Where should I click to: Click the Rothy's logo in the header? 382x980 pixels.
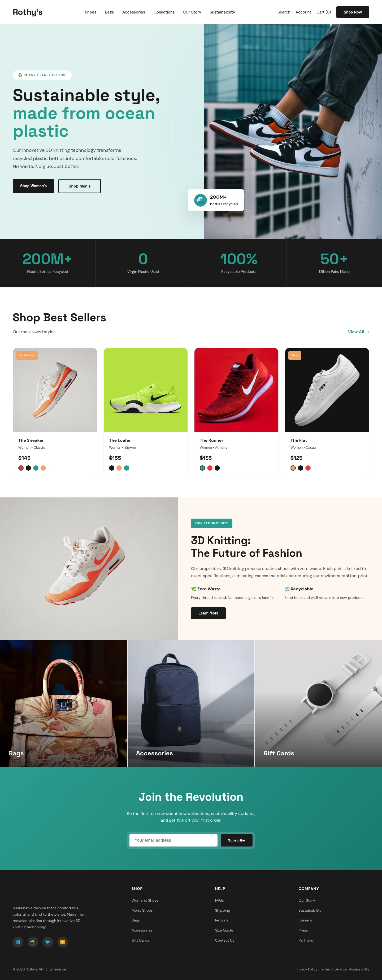(27, 12)
